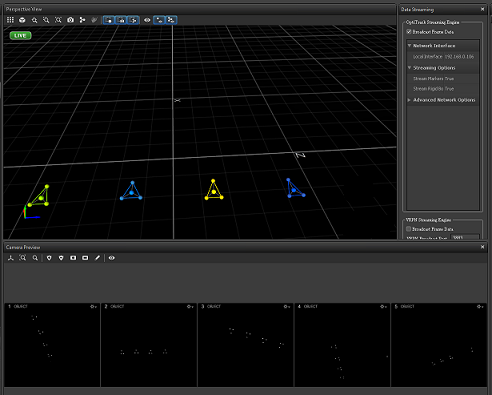Uncheck OptiTrack Broadcast Frame Data checkbox
The height and width of the screenshot is (395, 492).
[x=409, y=32]
